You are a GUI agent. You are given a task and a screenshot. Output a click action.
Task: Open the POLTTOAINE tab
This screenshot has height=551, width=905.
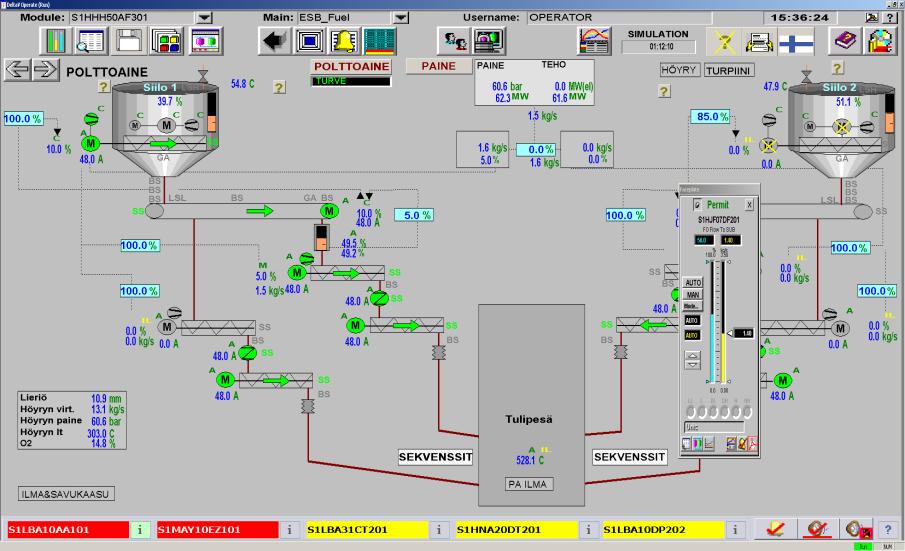351,66
